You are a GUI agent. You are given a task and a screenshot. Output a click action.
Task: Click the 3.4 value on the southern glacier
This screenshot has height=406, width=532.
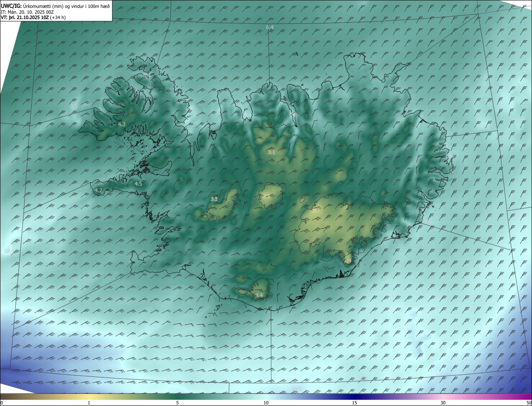click(259, 295)
